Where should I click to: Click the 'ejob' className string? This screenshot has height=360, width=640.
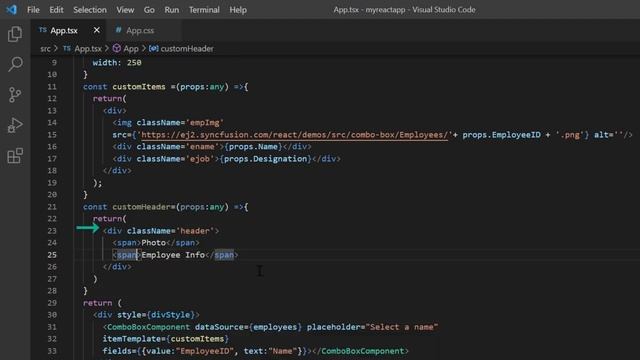[x=200, y=159]
